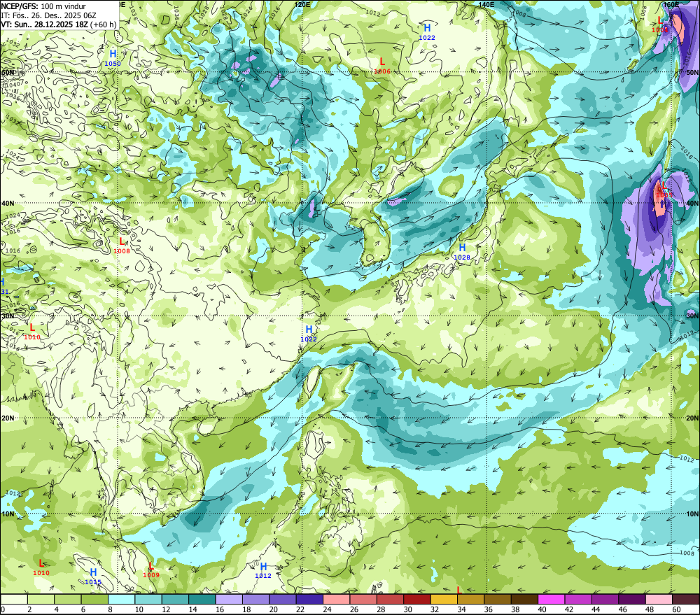
Task: Click the L 1009 low pressure marker
Action: point(151,570)
